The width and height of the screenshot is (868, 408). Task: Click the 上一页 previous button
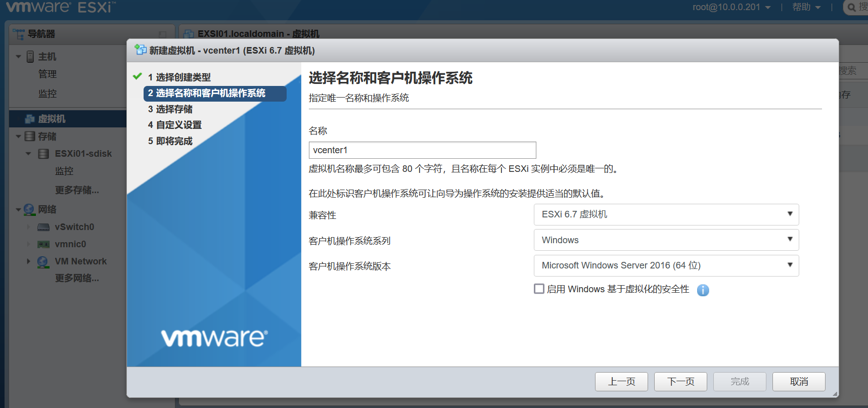621,382
